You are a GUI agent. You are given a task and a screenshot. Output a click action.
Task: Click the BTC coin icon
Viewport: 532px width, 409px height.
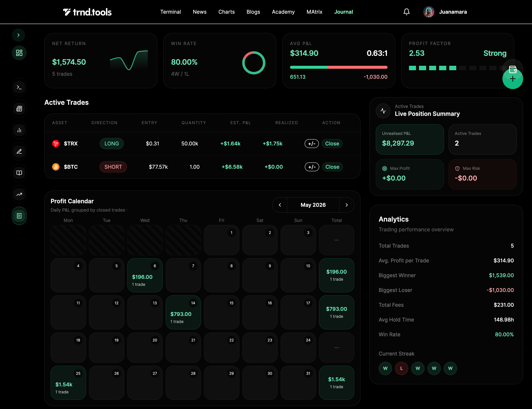pyautogui.click(x=56, y=167)
